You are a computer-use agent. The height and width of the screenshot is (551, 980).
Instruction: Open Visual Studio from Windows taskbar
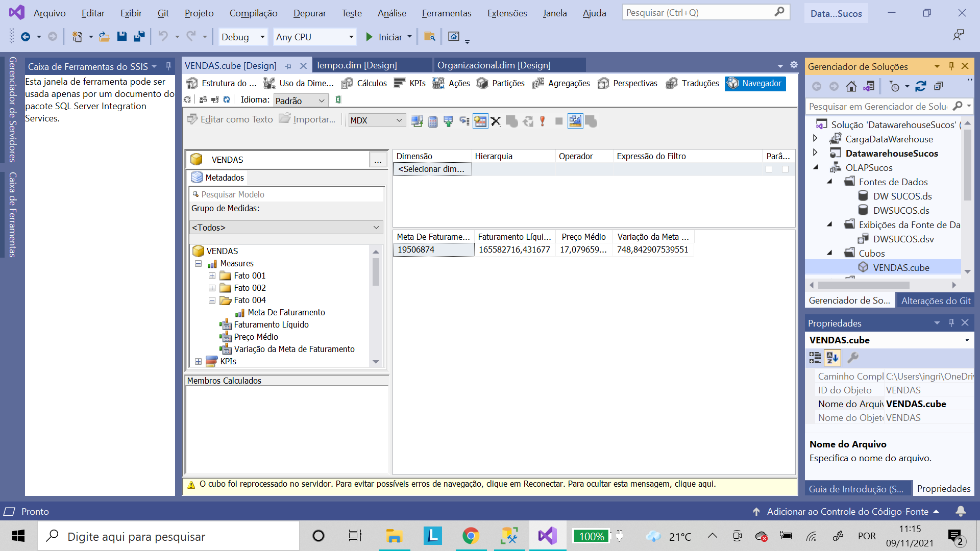pyautogui.click(x=547, y=536)
